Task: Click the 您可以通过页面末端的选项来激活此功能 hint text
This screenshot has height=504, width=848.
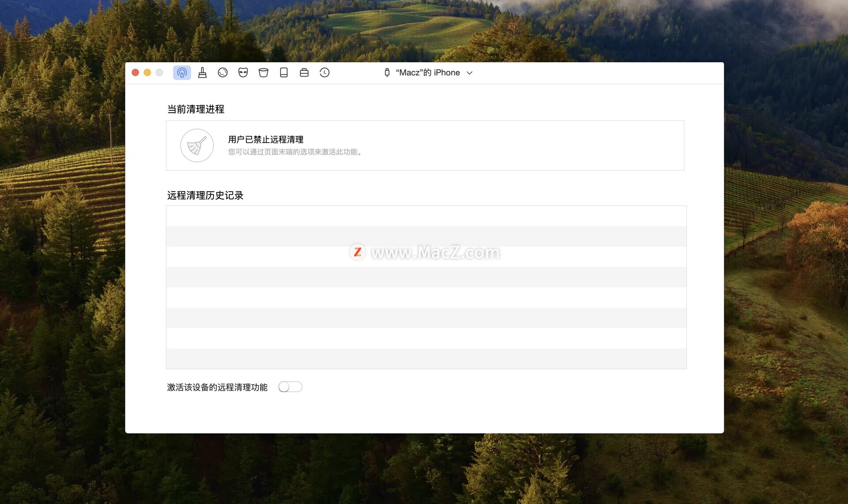Action: (x=295, y=152)
